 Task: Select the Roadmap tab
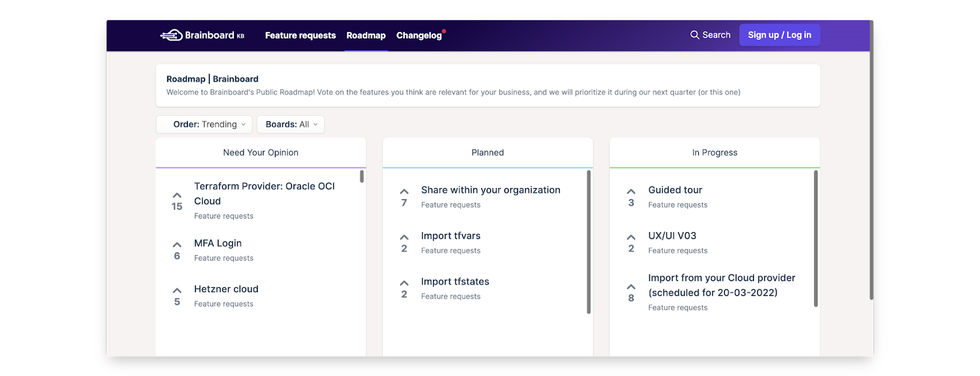[x=366, y=36]
